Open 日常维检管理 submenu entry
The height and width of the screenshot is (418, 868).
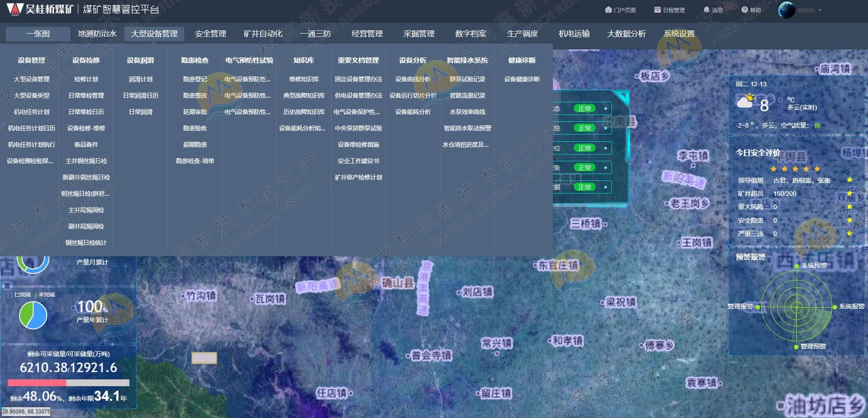coord(86,95)
